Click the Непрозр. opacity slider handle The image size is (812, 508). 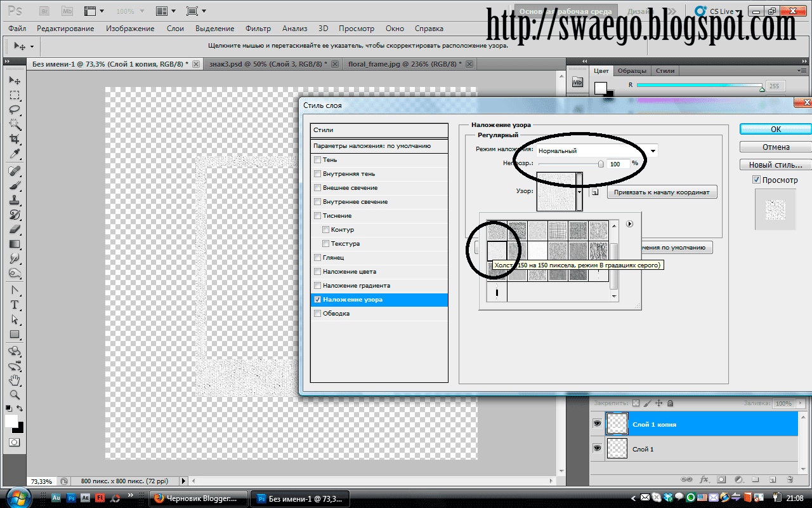601,164
